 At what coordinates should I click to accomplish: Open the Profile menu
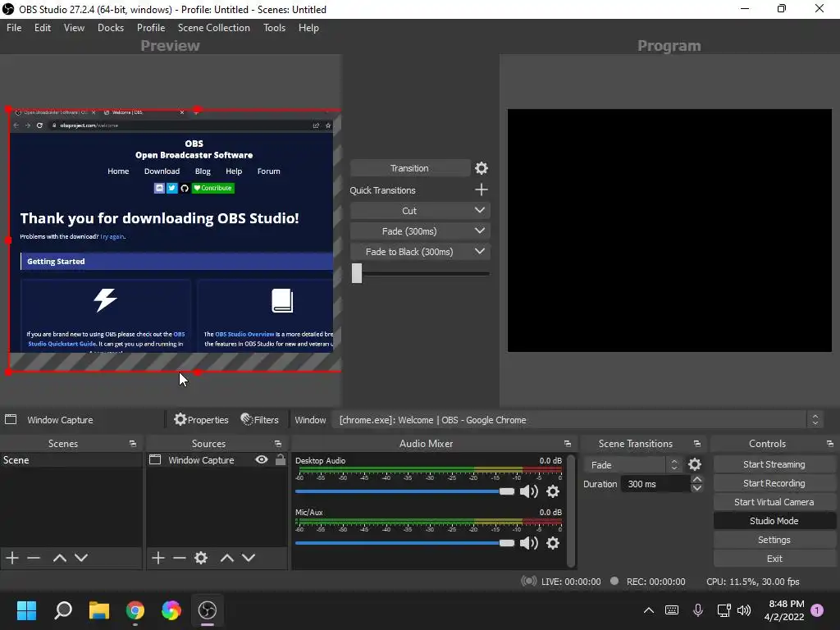click(x=151, y=28)
